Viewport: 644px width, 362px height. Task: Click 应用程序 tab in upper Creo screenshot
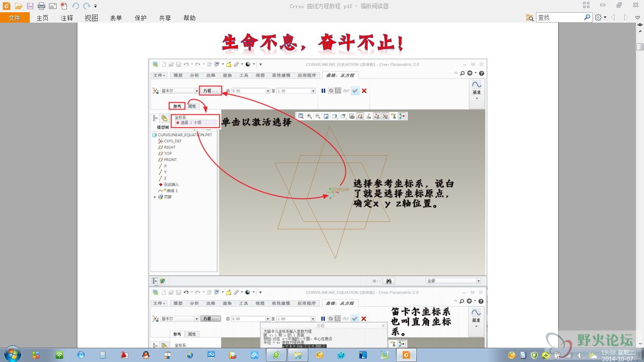pyautogui.click(x=307, y=75)
